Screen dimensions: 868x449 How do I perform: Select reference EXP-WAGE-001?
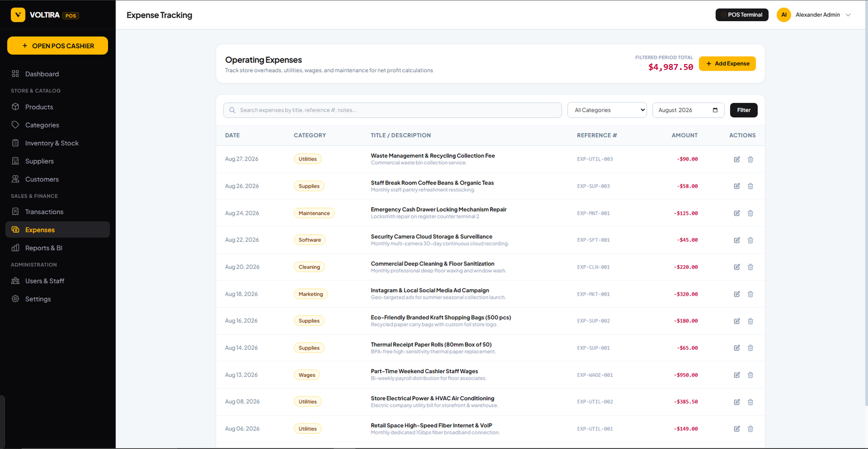(595, 375)
